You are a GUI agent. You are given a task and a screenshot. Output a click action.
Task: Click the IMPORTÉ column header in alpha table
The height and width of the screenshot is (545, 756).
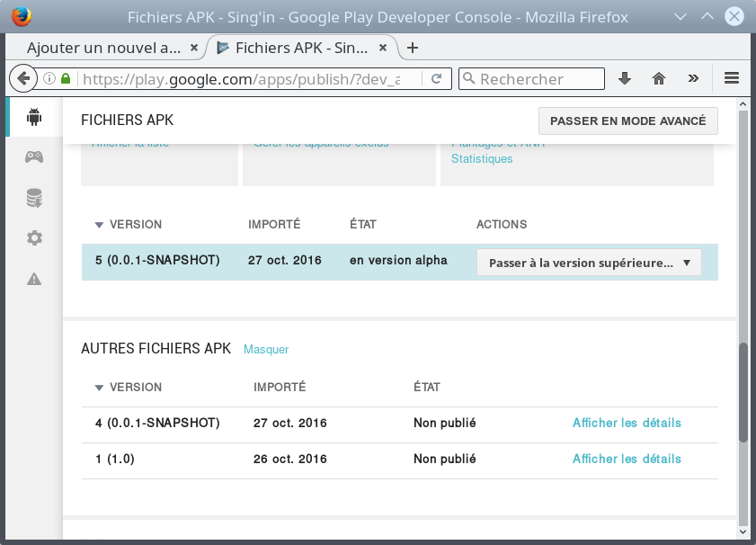274,224
